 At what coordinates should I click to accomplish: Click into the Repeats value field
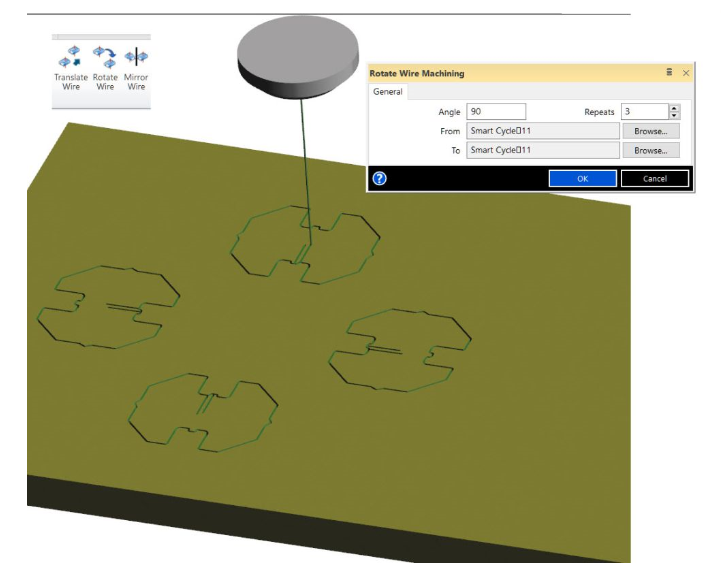643,112
